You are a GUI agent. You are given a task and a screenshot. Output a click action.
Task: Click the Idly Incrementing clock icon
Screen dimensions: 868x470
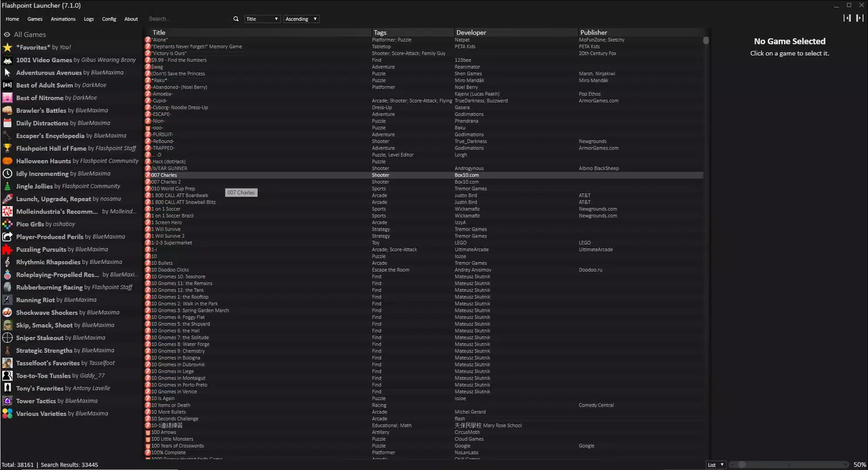pos(7,173)
